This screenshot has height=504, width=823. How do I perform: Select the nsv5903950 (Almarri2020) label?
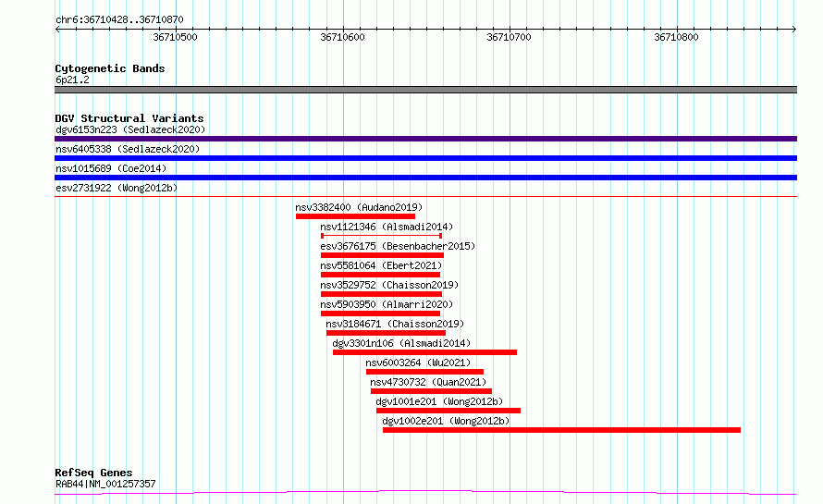387,304
